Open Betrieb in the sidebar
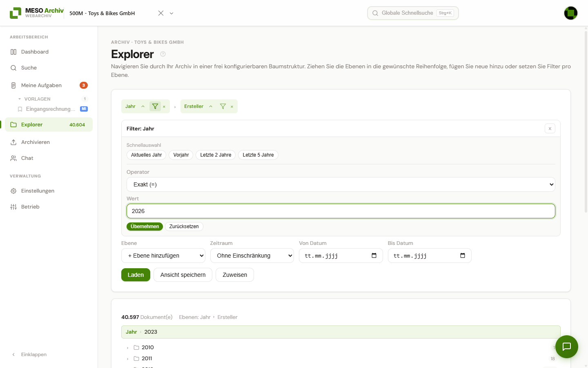588x368 pixels. click(x=49, y=207)
